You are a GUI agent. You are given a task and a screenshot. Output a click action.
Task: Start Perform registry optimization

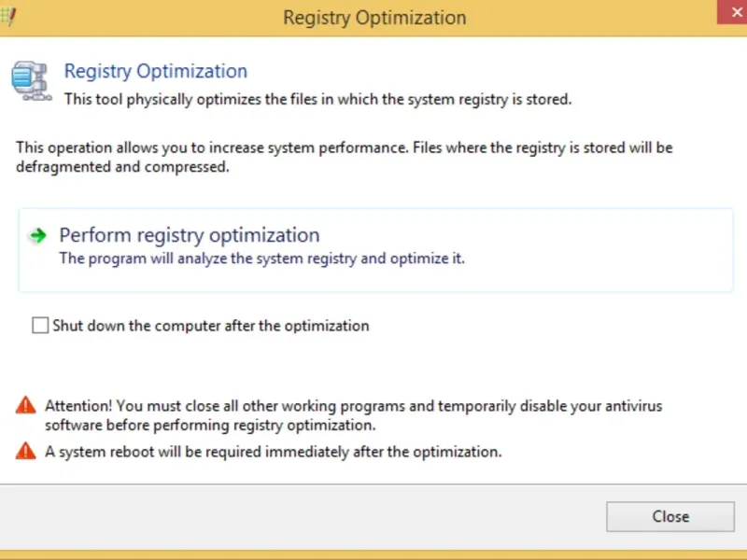(190, 235)
